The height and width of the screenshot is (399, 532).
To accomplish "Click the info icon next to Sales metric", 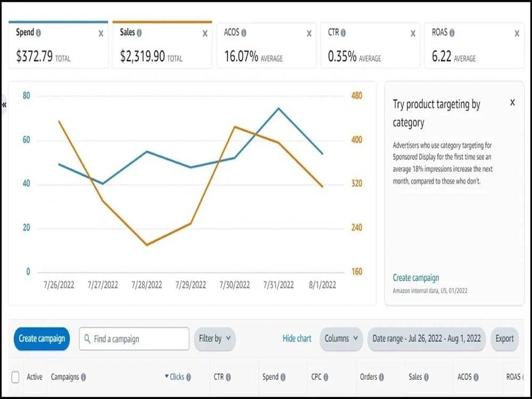I will click(139, 33).
